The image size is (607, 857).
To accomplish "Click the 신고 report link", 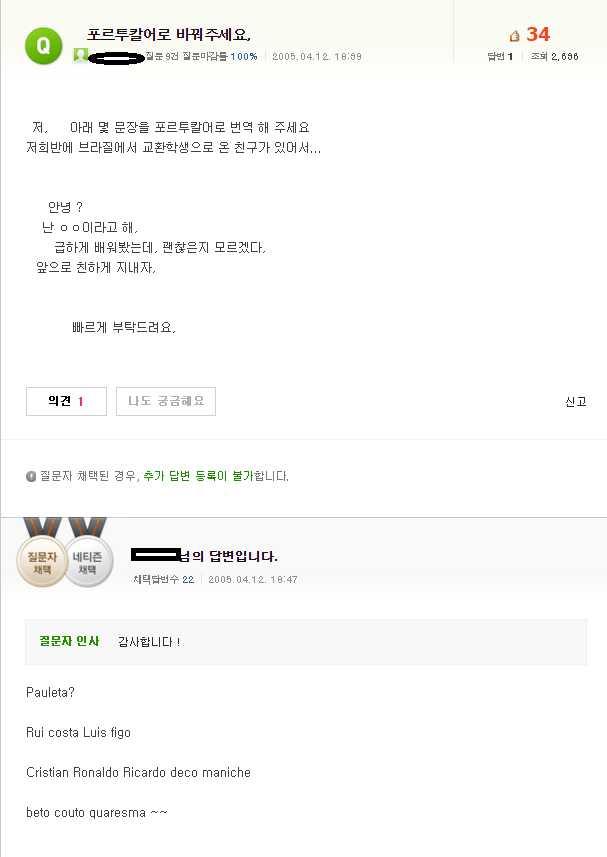I will pyautogui.click(x=575, y=402).
